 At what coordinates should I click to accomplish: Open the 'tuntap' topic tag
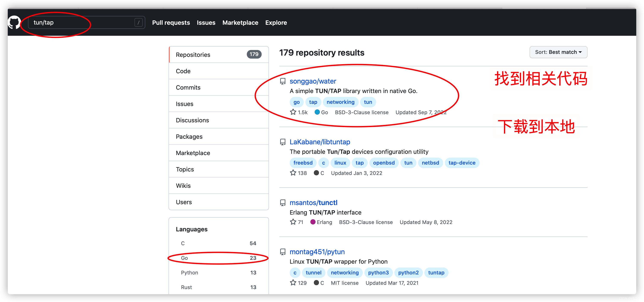[x=436, y=272]
